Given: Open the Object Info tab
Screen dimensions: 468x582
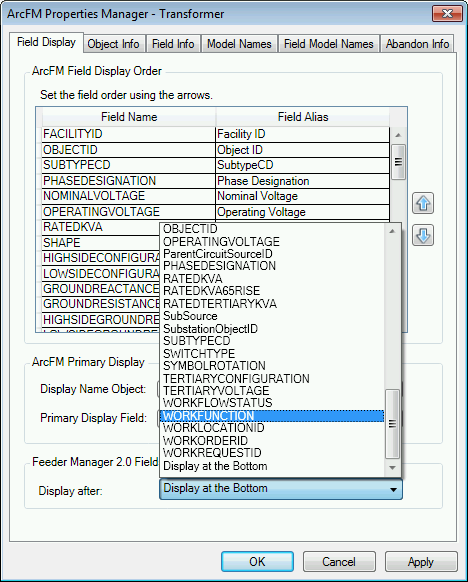Looking at the screenshot, I should (x=114, y=44).
